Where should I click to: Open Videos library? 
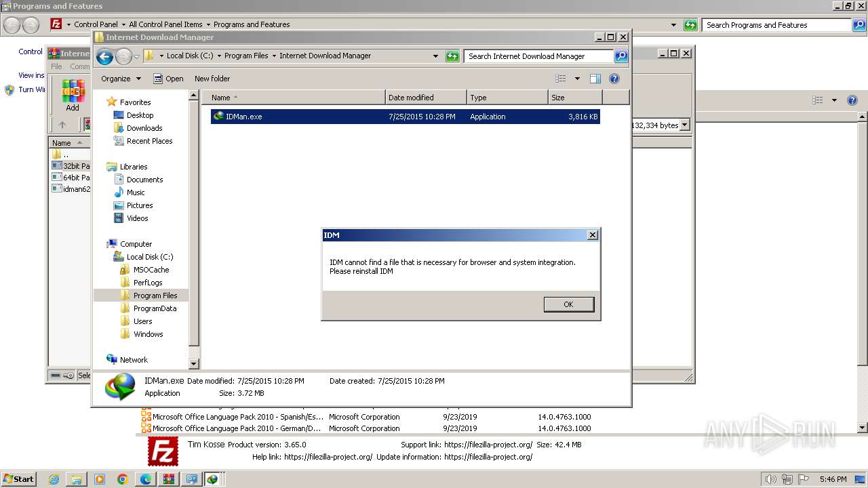(137, 218)
